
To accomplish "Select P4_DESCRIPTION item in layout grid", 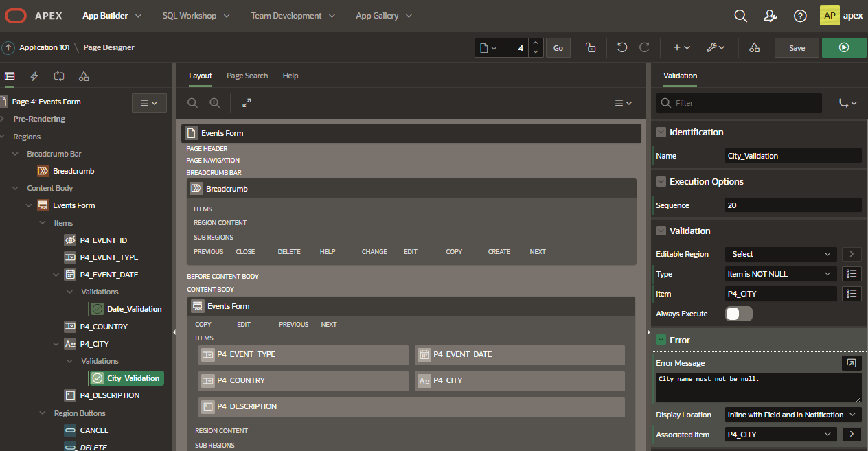I will 411,407.
